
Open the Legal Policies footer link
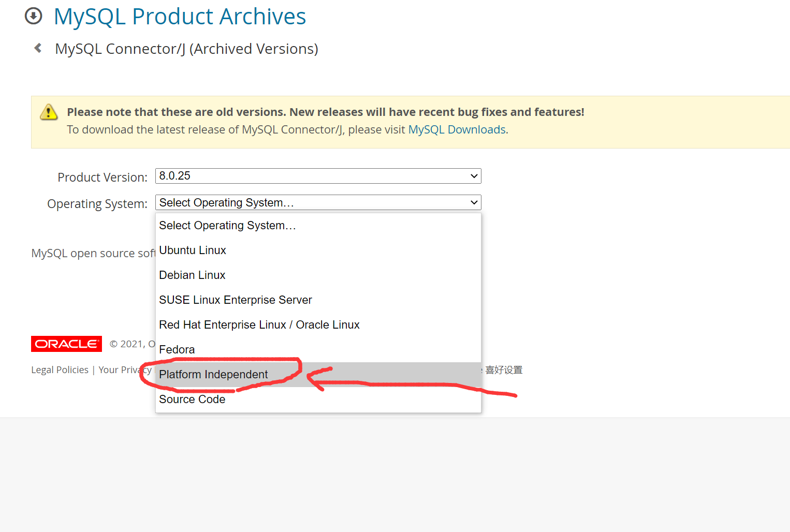coord(60,370)
